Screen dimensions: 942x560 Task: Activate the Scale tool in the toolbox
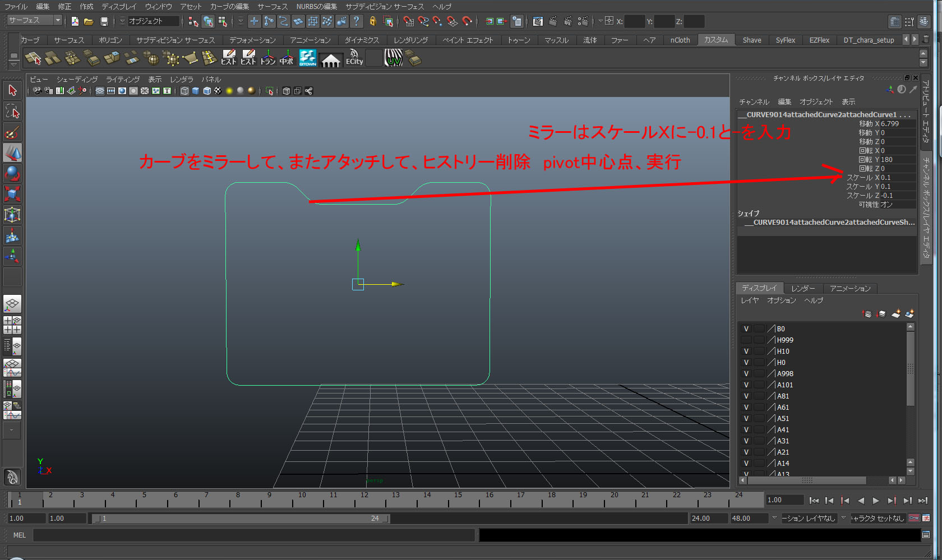pyautogui.click(x=12, y=194)
